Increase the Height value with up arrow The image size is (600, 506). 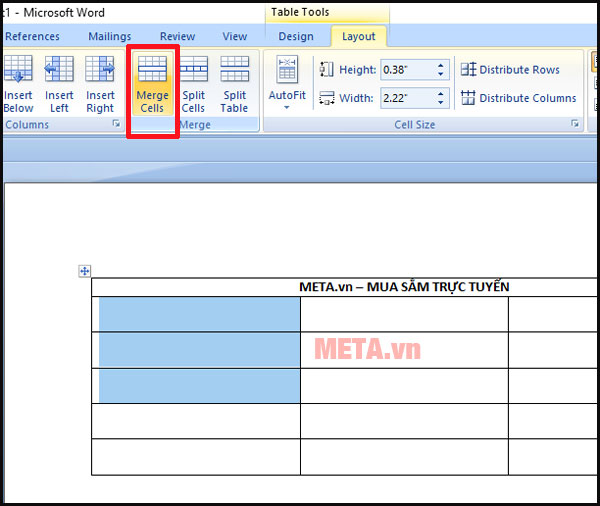[x=440, y=66]
